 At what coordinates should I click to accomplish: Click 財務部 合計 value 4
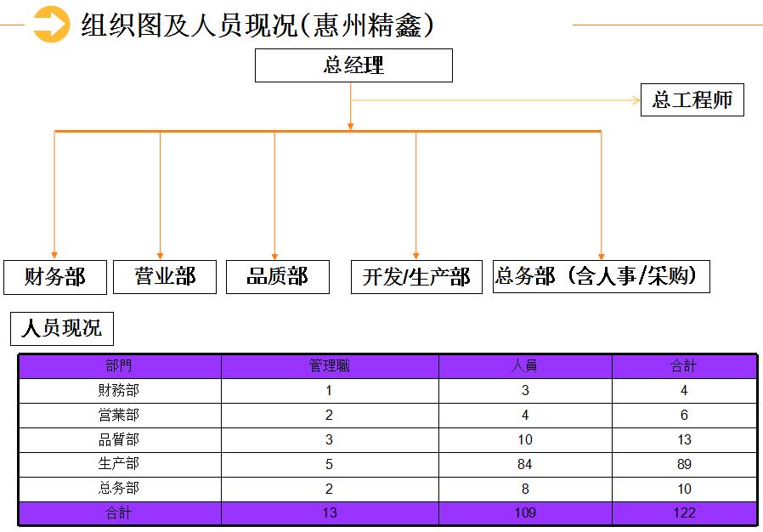point(684,390)
